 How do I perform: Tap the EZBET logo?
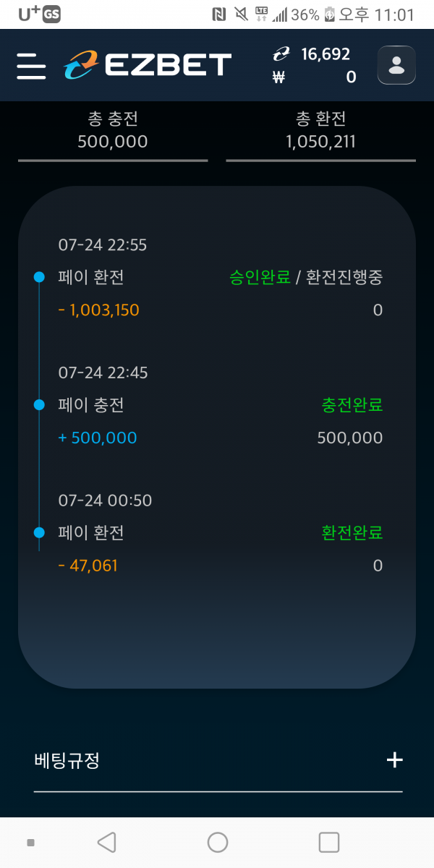tap(148, 65)
